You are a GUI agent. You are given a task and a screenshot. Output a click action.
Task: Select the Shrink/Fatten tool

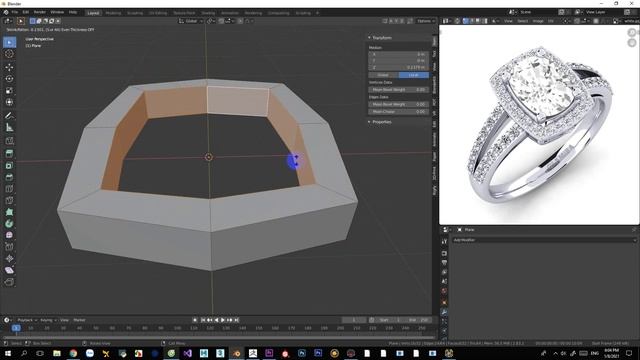point(9,258)
